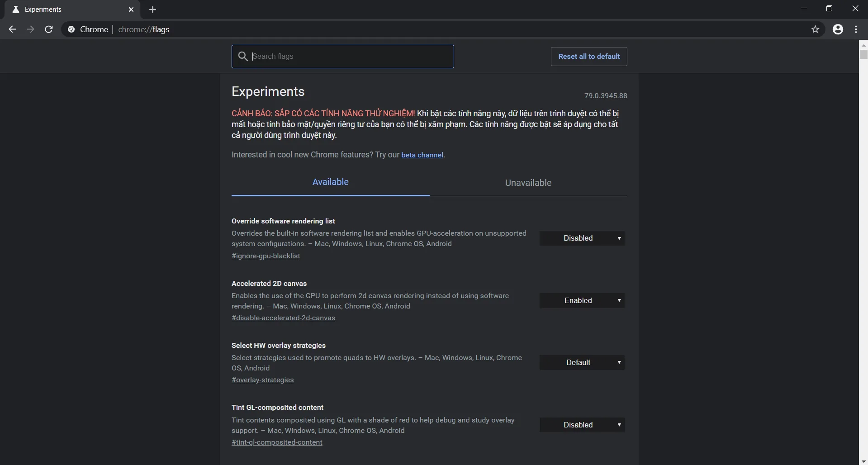Image resolution: width=868 pixels, height=465 pixels.
Task: Restore down the Chrome window
Action: (x=829, y=9)
